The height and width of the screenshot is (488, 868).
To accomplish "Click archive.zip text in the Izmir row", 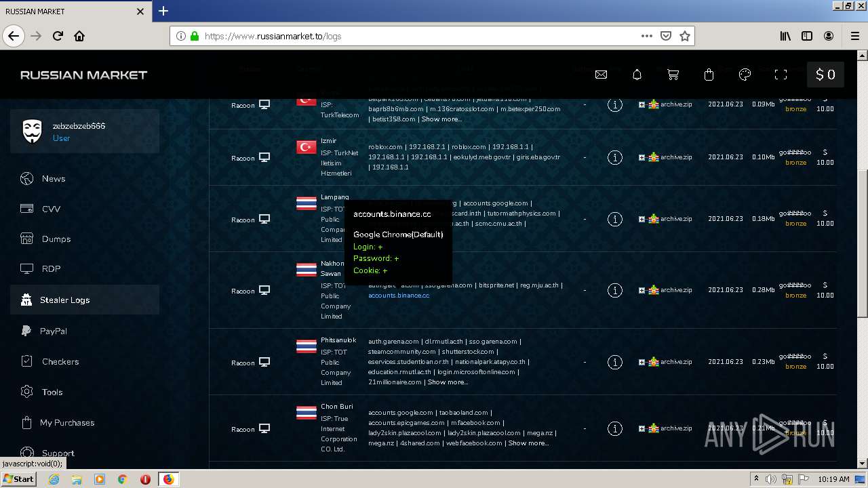I will point(676,157).
